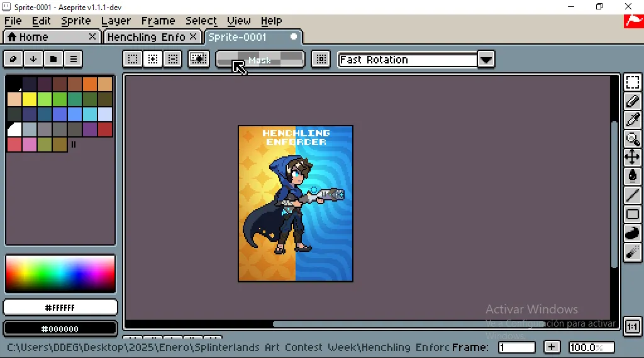
Task: Click the Henchling Enforcer sprite canvas
Action: pyautogui.click(x=296, y=203)
